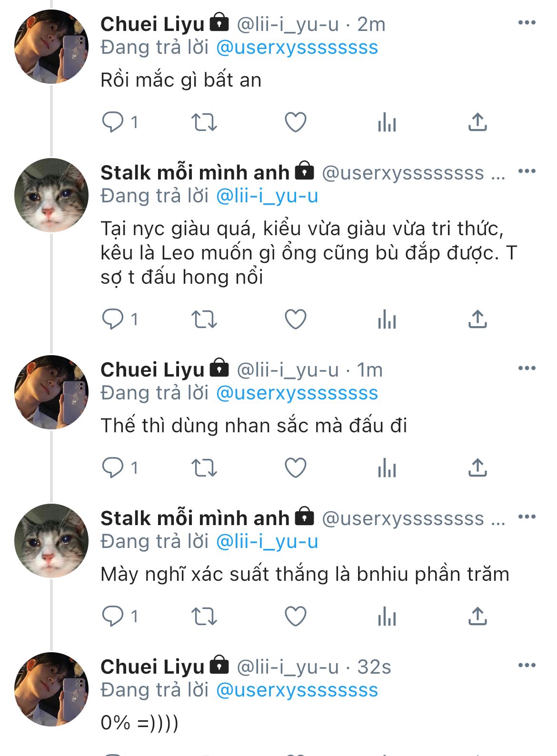The image size is (557, 756).
Task: Open @lii-i_yu-u mention in 'Tại nyc' tweet
Action: tap(267, 196)
